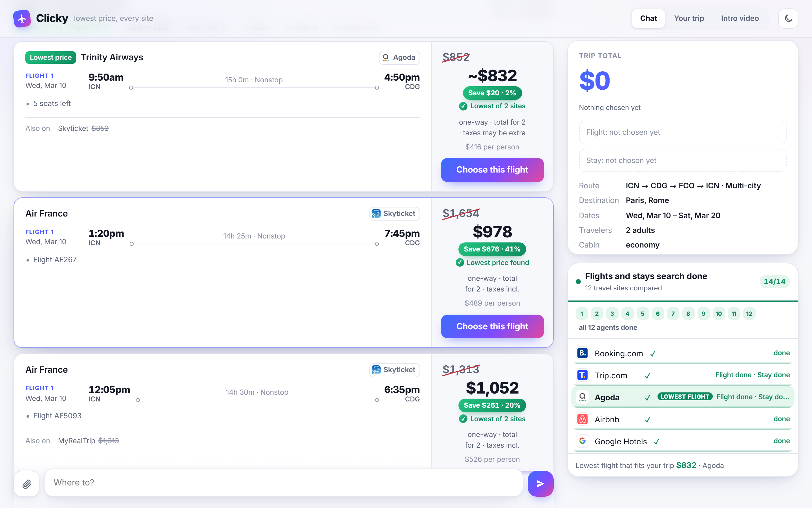
Task: Click the green search progress bar
Action: tap(682, 301)
